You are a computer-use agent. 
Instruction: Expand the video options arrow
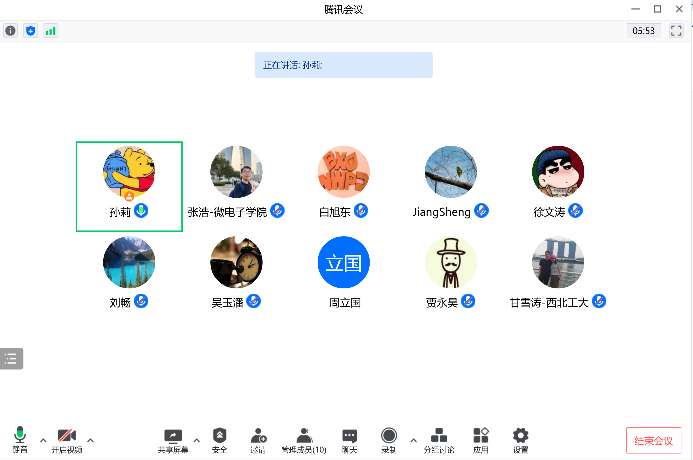coord(90,440)
